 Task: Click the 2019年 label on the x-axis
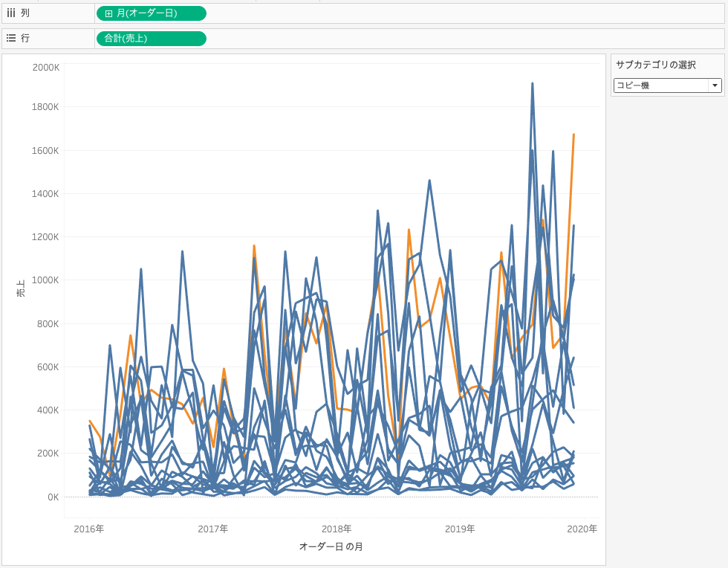coord(460,529)
